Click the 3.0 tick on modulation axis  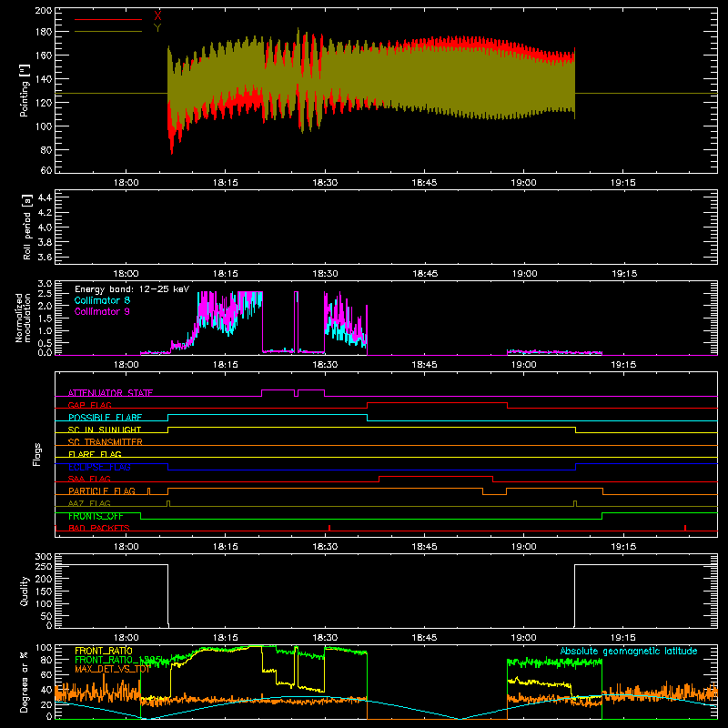[x=45, y=283]
